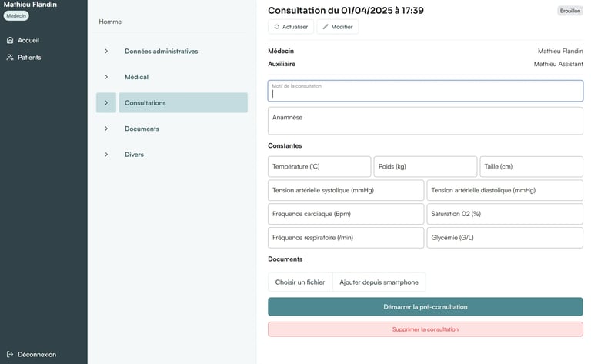Click the refresh icon on Actualiser
The image size is (591, 364).
(277, 27)
